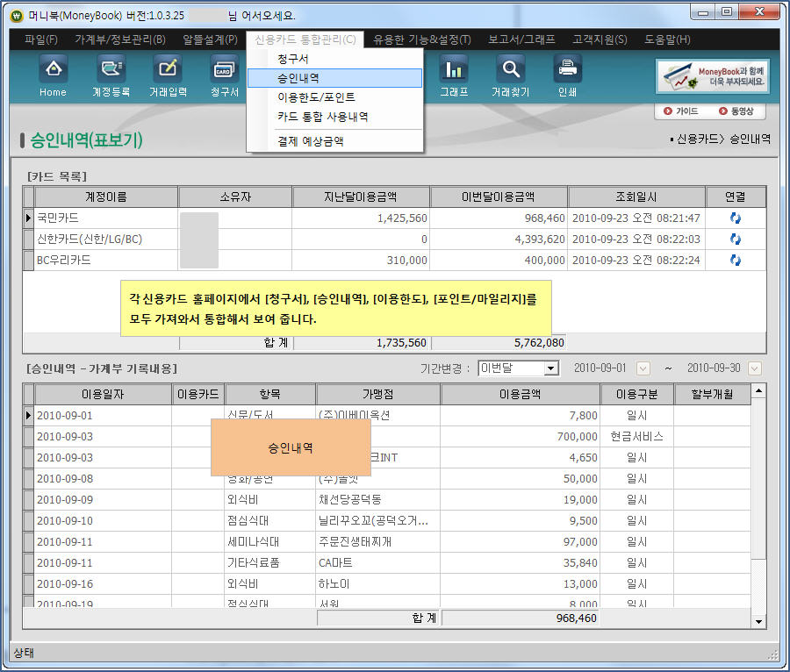Refresh connection for BC우리카드 row
790x672 pixels.
point(736,261)
